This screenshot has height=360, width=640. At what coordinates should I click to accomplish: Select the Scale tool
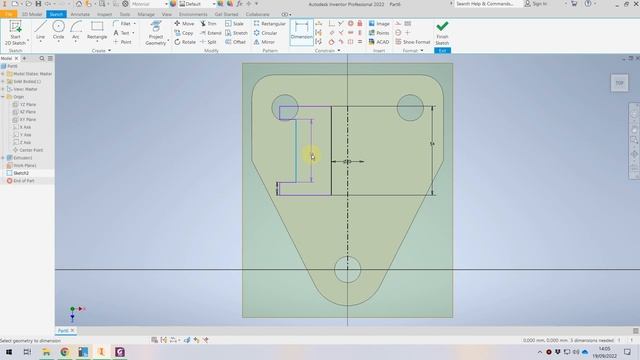click(x=234, y=24)
